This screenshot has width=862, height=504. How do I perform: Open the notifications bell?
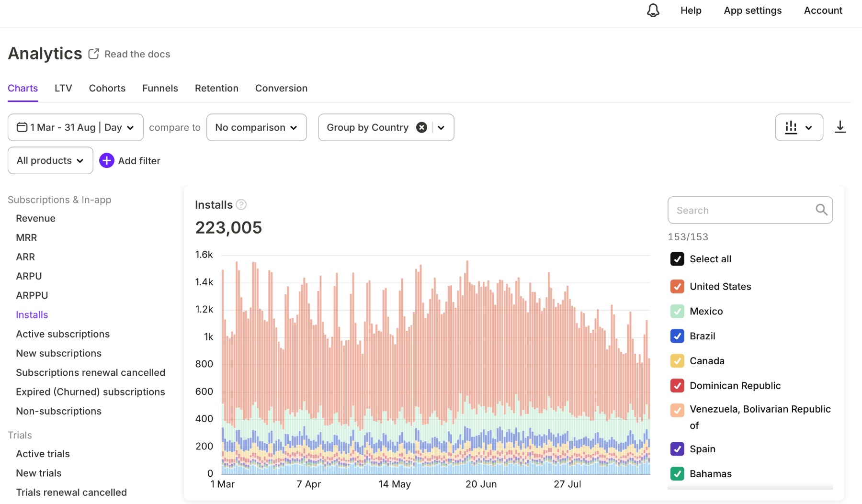pyautogui.click(x=653, y=11)
